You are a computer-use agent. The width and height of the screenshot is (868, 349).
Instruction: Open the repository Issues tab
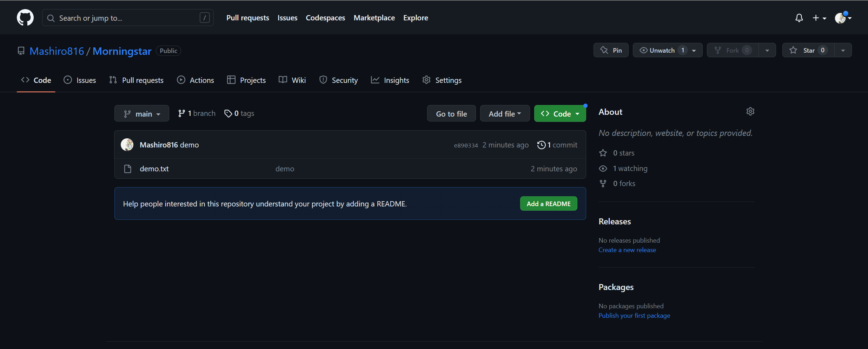[x=80, y=80]
